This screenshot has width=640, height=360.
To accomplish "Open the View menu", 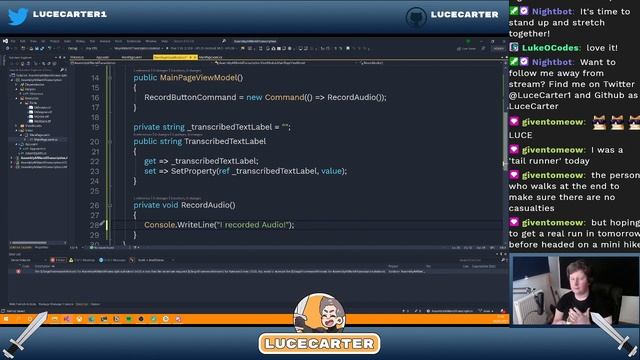I will 33,41.
